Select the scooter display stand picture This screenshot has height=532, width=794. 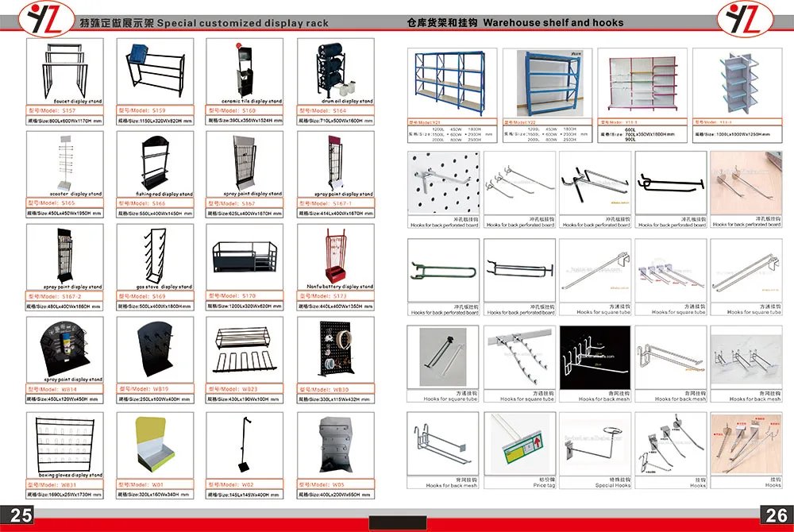[65, 162]
